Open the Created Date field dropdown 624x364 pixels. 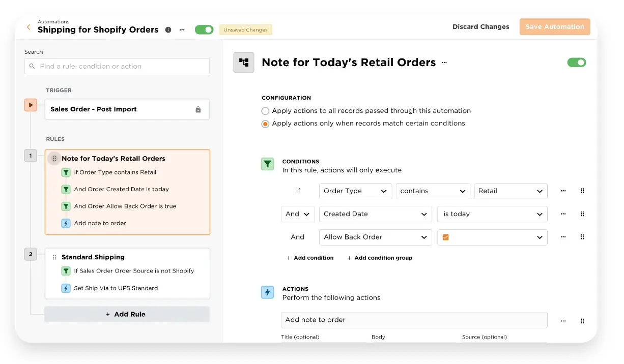(x=376, y=214)
